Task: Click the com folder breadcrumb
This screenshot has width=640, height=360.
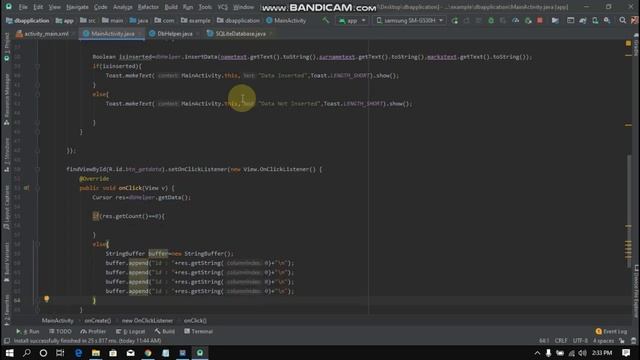Action: pos(164,20)
